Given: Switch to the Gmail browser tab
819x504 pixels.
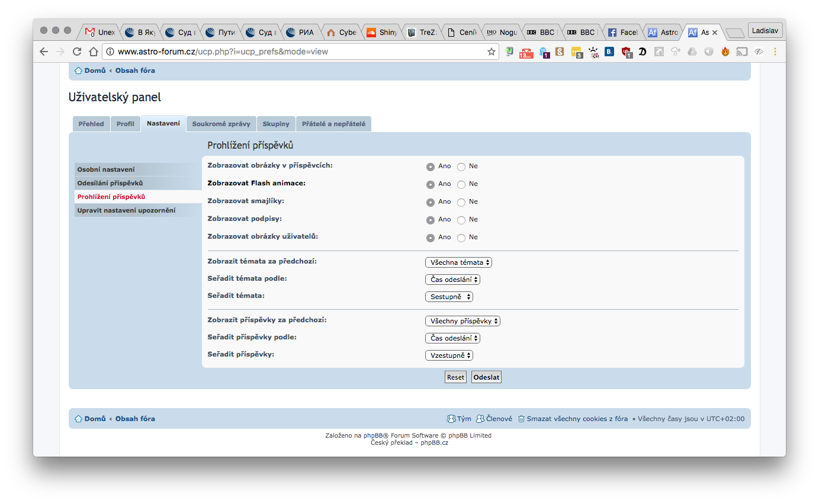Looking at the screenshot, I should [x=99, y=33].
